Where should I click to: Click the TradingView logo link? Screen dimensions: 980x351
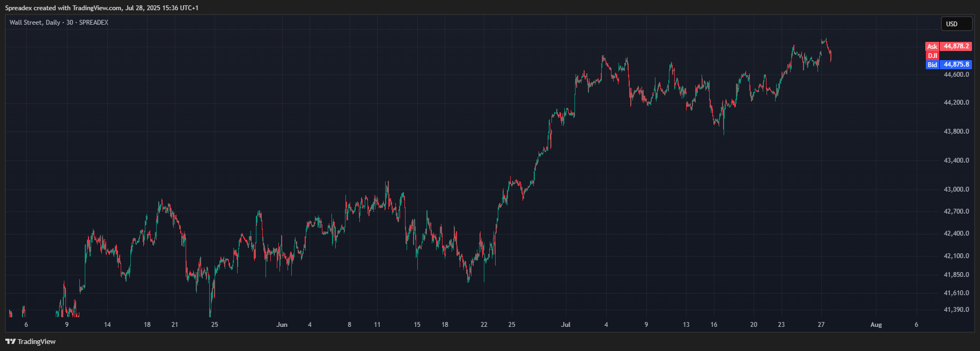coord(31,342)
